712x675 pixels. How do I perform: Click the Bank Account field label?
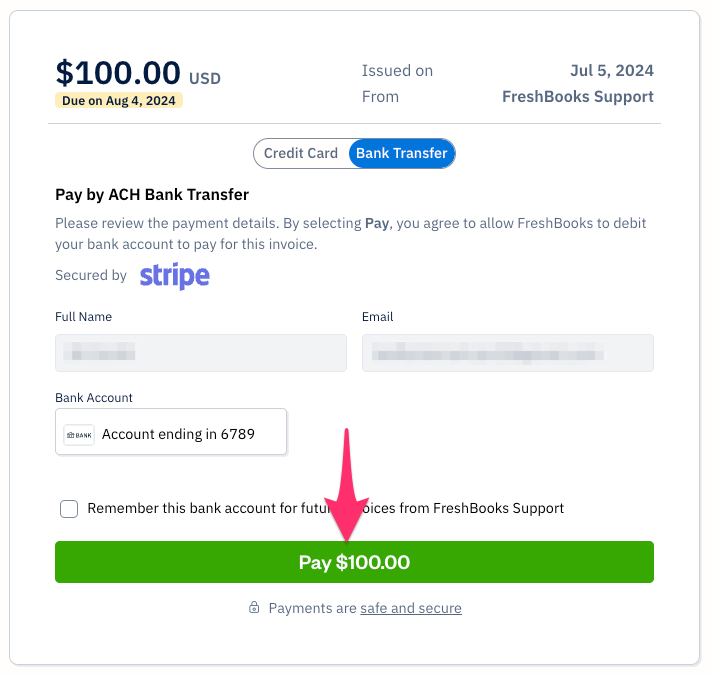pyautogui.click(x=94, y=398)
